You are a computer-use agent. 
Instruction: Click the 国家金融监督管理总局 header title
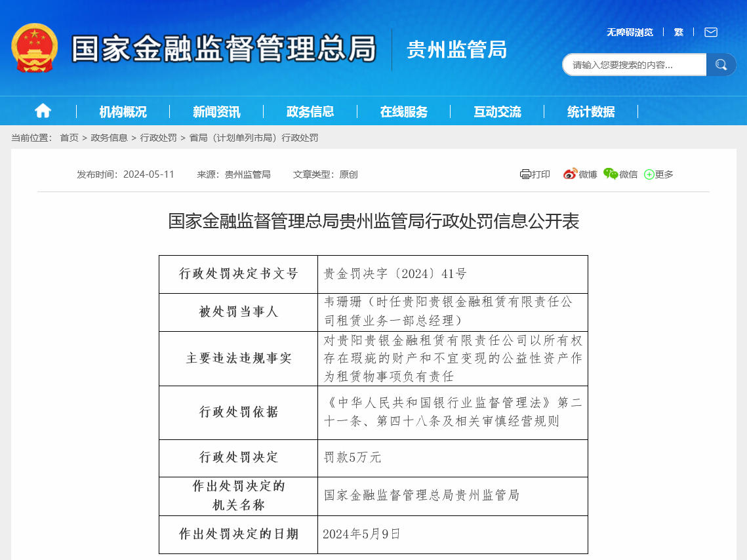(224, 49)
